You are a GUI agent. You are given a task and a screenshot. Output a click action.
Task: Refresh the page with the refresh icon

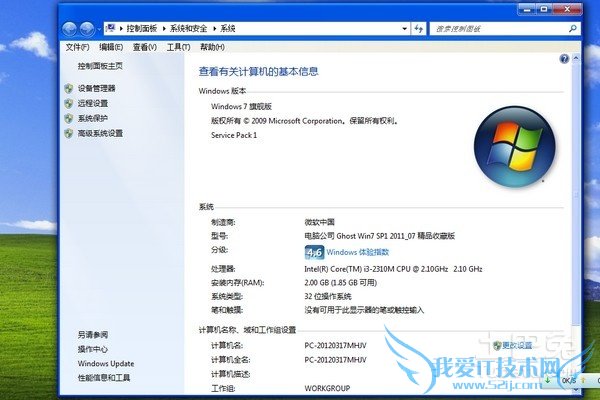[419, 28]
